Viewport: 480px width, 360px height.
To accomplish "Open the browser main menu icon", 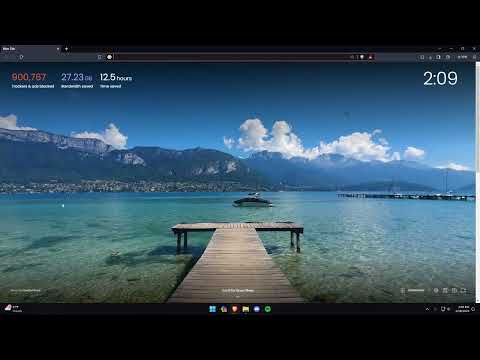I will [x=475, y=57].
